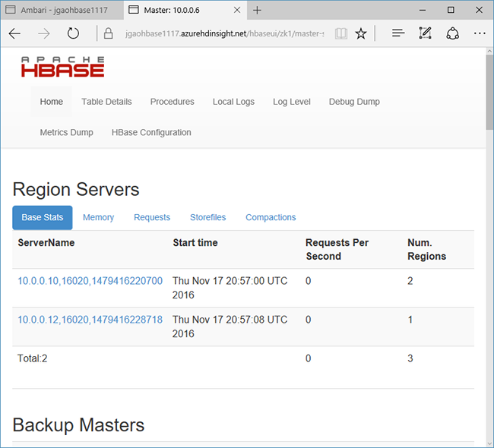This screenshot has width=494, height=448.
Task: Make a web note with pen icon
Action: tap(425, 33)
